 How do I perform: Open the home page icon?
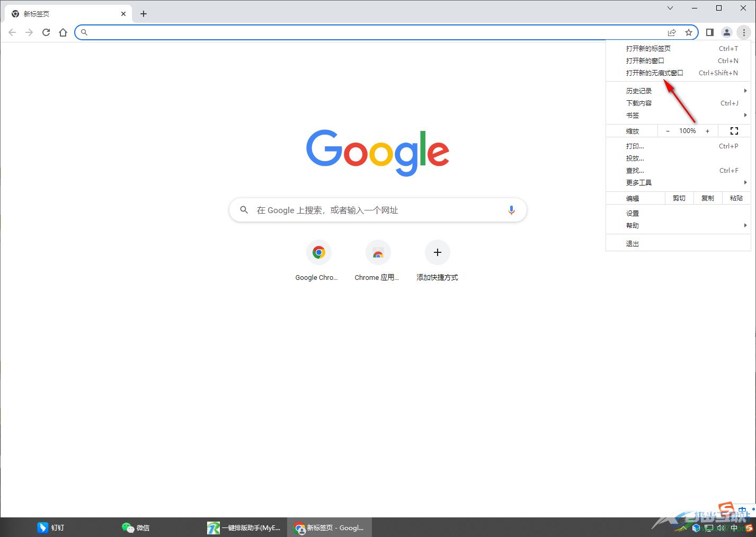pos(63,32)
